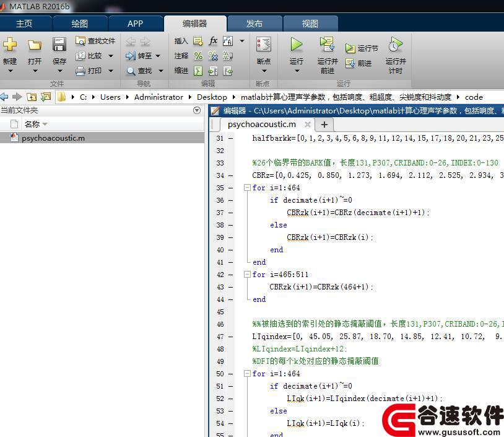Go forward with the address bar forward arrow
This screenshot has width=504, height=437.
pos(17,97)
